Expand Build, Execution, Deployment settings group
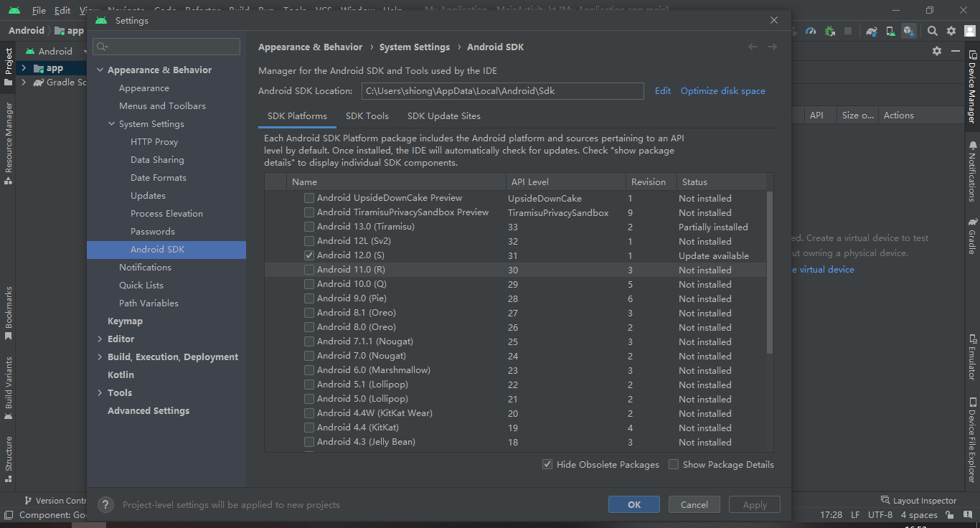 pyautogui.click(x=100, y=357)
